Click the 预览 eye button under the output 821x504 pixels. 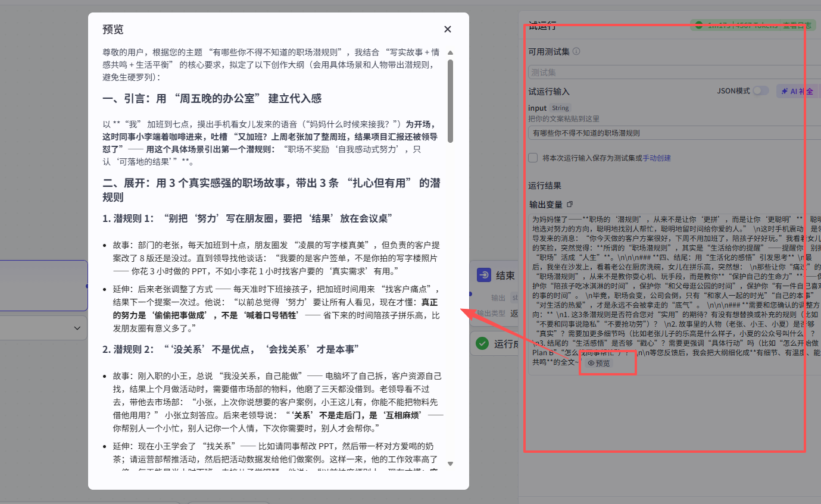tap(598, 363)
